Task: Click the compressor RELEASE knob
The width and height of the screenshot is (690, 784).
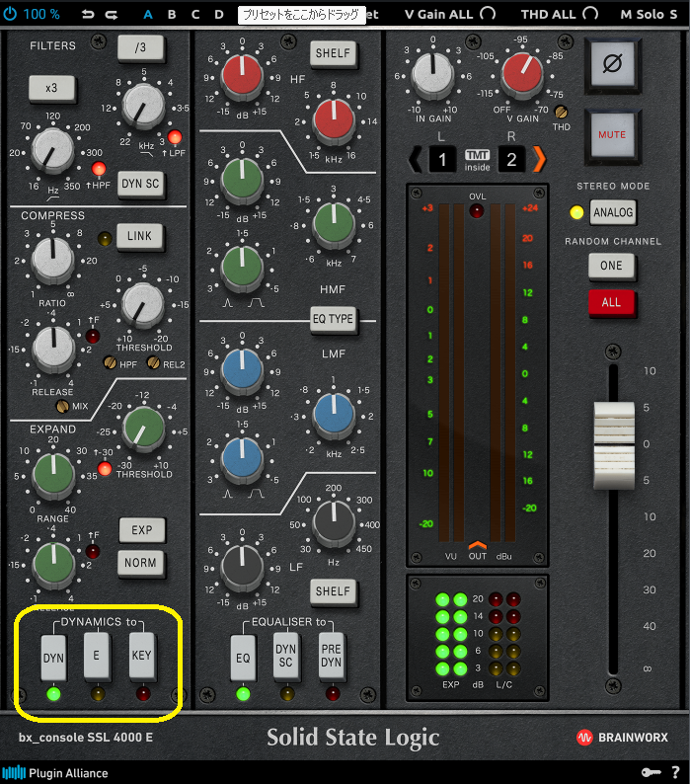Action: [x=53, y=348]
